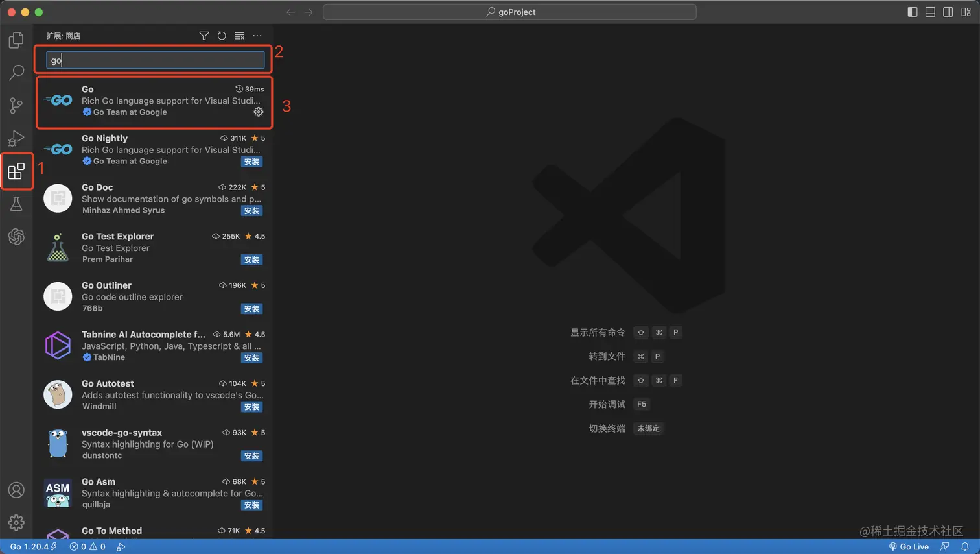Image resolution: width=980 pixels, height=554 pixels.
Task: Install the Go Asm extension
Action: pyautogui.click(x=251, y=505)
